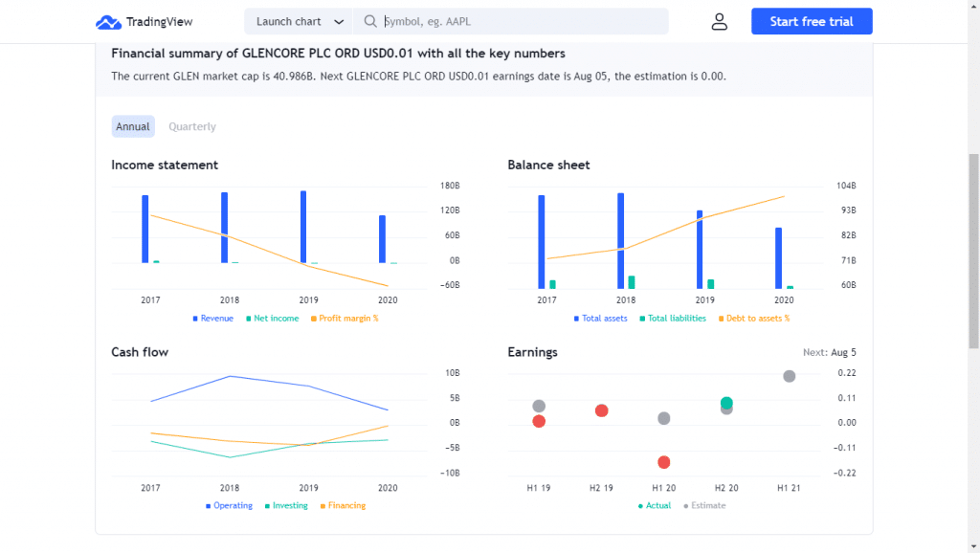Click the 2018 revenue bar

point(224,228)
